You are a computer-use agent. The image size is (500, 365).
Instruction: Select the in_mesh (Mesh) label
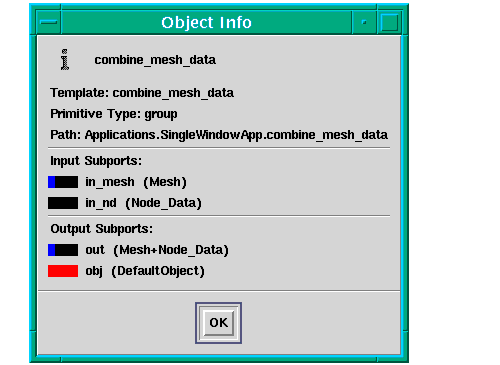point(136,182)
